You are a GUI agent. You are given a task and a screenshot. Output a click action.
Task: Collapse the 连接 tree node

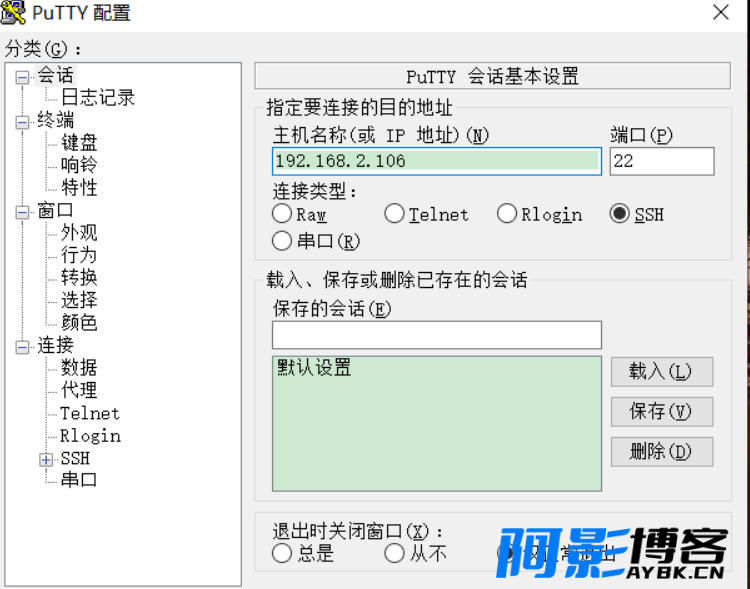[x=22, y=347]
